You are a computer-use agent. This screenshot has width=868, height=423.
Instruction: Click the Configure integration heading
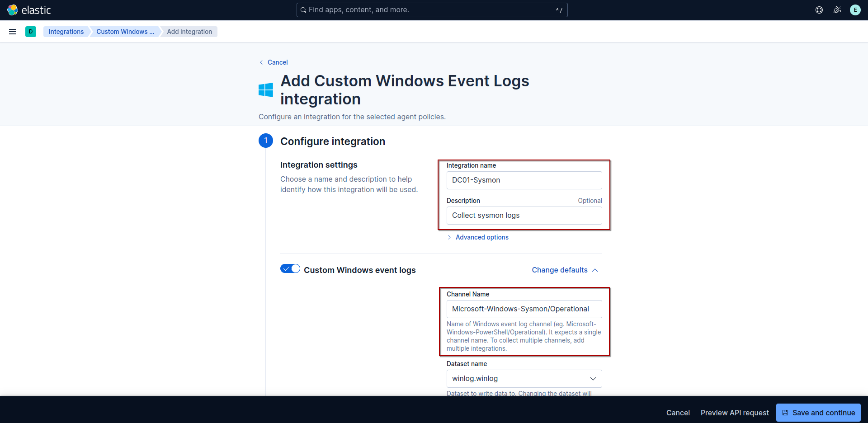point(333,141)
